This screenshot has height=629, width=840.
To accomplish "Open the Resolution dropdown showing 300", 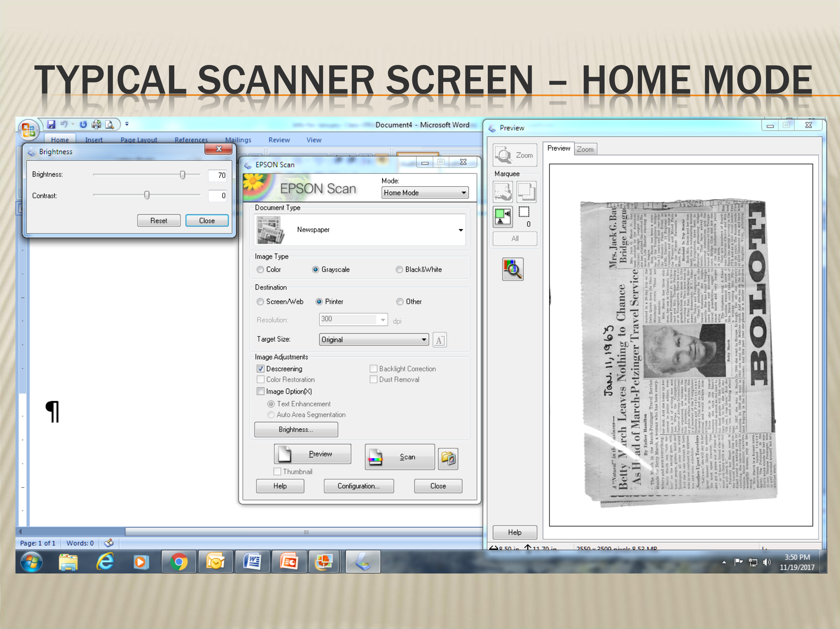I will pos(353,320).
